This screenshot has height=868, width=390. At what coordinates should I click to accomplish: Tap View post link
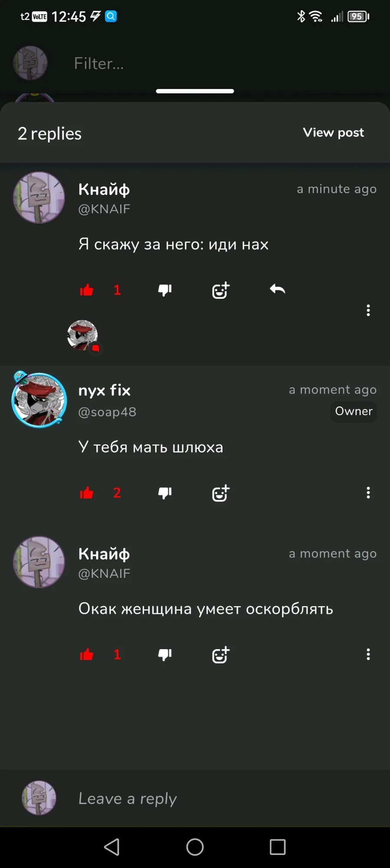click(333, 132)
